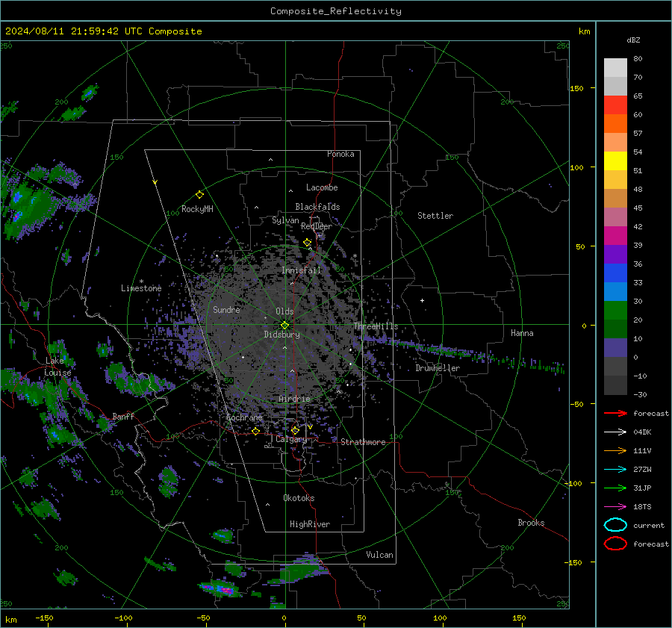
Task: Select the dark orange 60 dBZ swatch
Action: coord(615,123)
